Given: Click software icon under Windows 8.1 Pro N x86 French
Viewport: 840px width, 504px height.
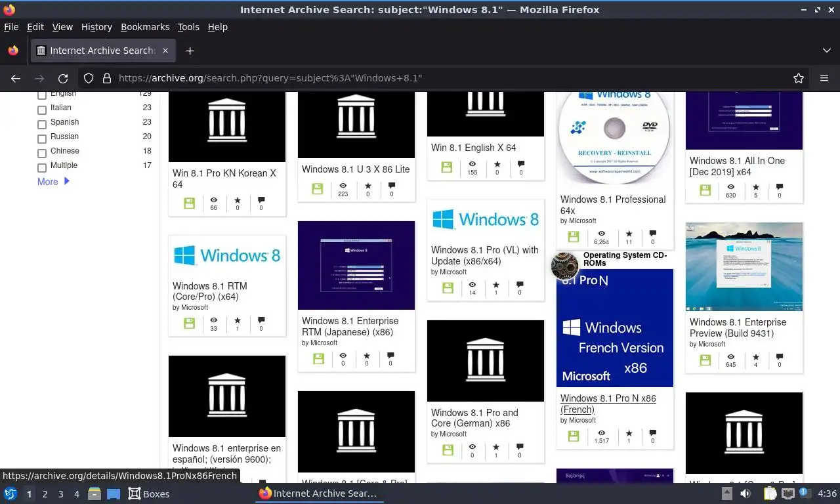Looking at the screenshot, I should (573, 436).
